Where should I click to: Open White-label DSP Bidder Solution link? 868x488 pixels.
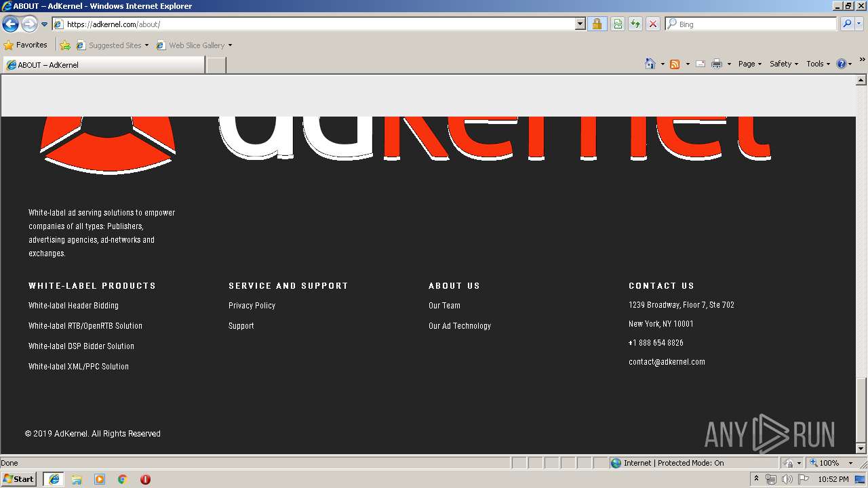(x=81, y=346)
